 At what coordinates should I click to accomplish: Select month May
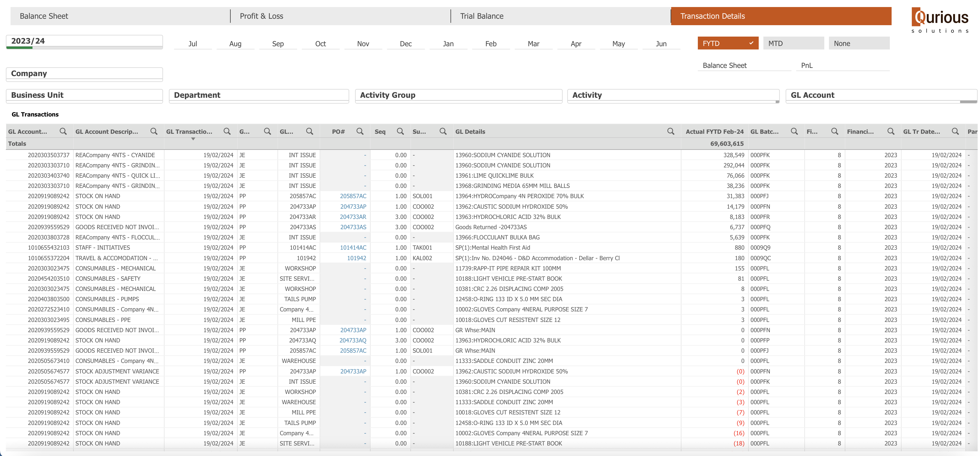[x=619, y=44]
